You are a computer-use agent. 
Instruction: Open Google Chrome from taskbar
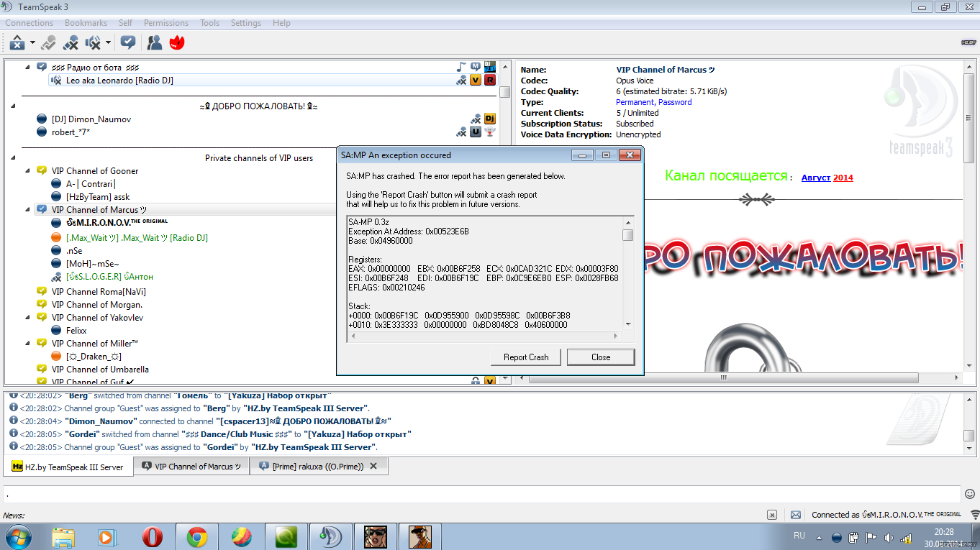196,536
